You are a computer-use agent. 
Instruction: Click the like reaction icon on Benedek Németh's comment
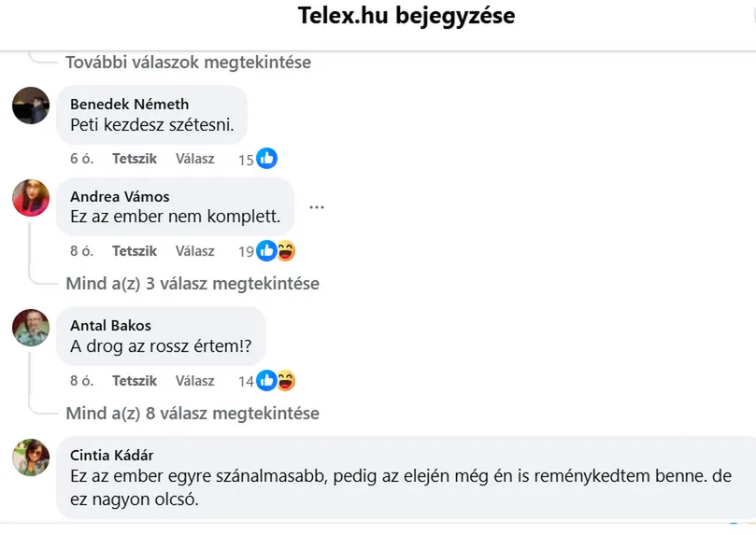(x=267, y=159)
